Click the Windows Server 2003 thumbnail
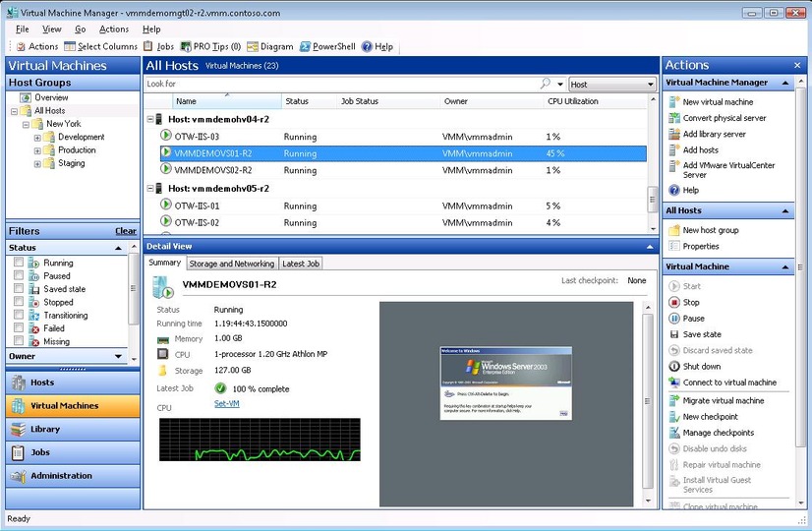The height and width of the screenshot is (531, 812). coord(506,383)
